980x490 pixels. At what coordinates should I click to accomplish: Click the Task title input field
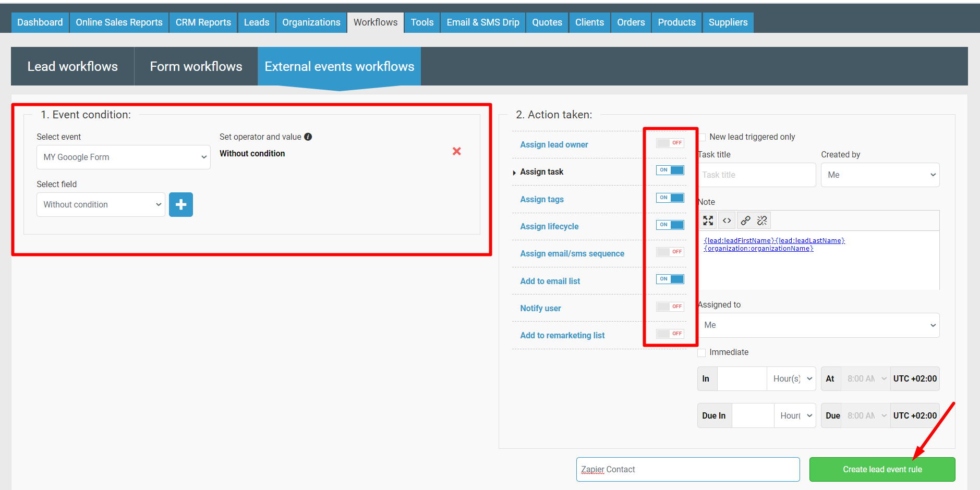coord(757,175)
